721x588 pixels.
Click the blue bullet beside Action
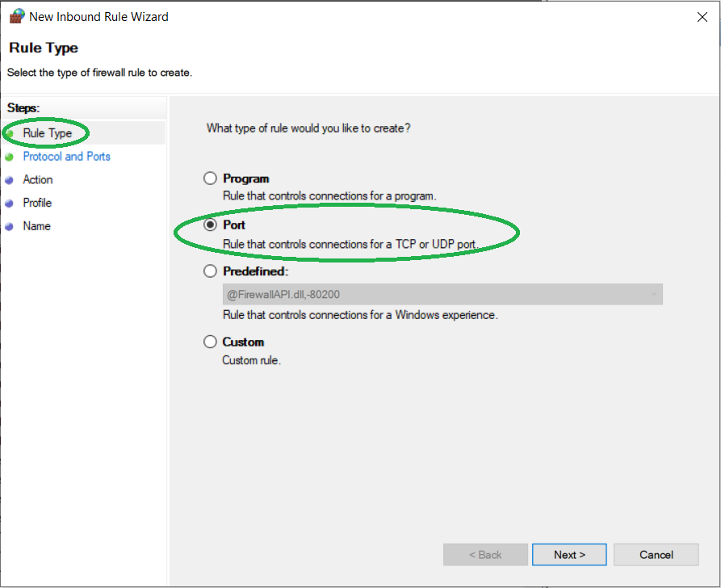tap(10, 180)
